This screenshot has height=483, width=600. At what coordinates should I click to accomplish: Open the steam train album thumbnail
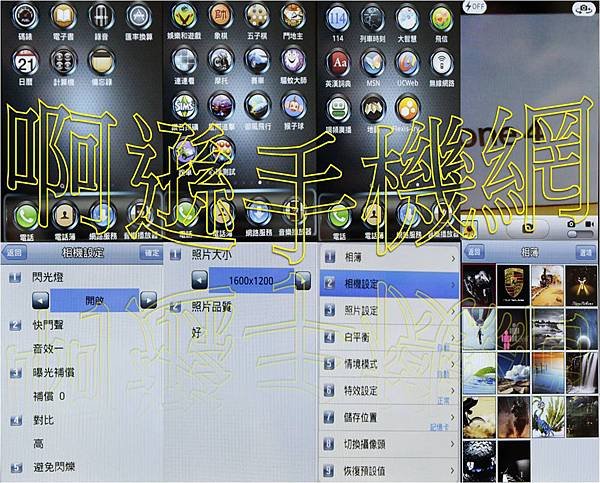click(548, 285)
